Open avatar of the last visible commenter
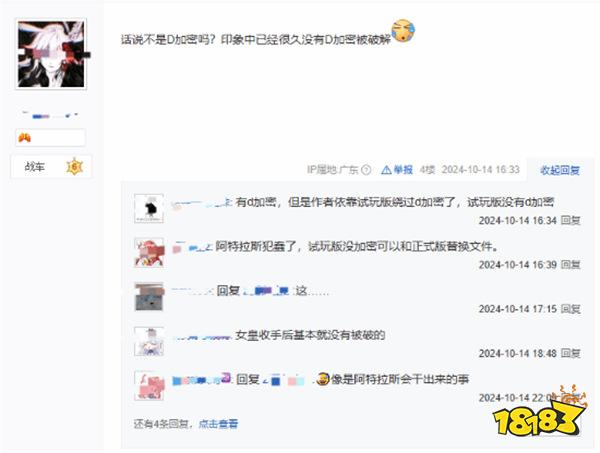600x453 pixels. (149, 386)
